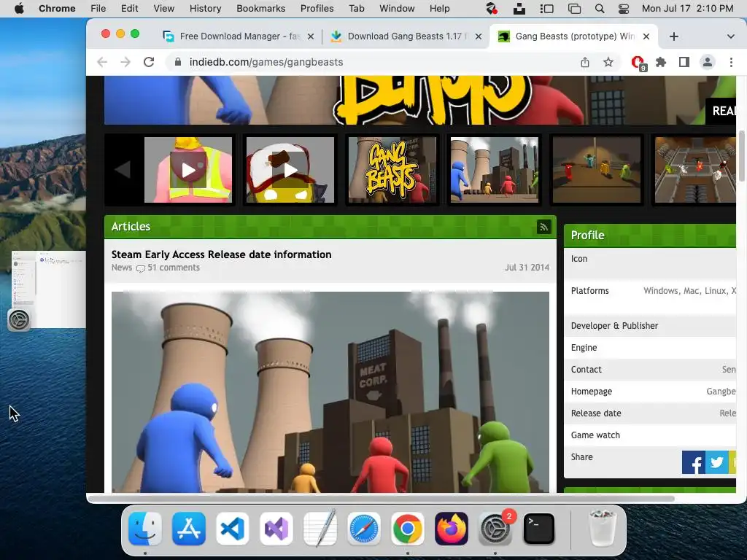Viewport: 747px width, 560px height.
Task: Open the View menu
Action: point(163,9)
